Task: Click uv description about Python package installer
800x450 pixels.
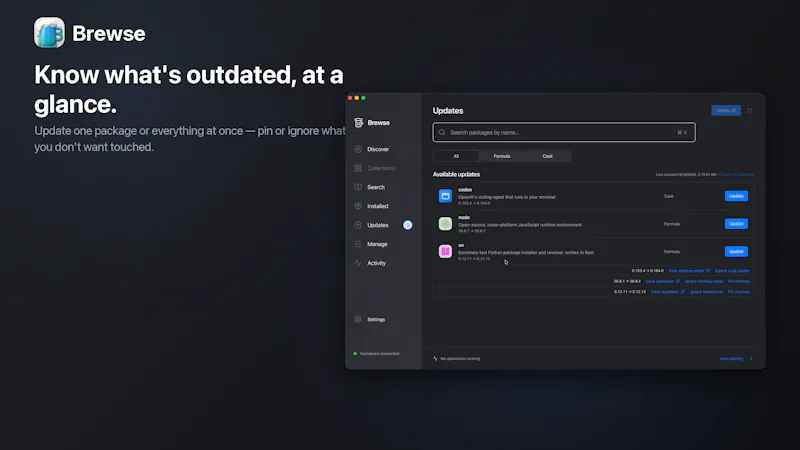Action: click(526, 253)
